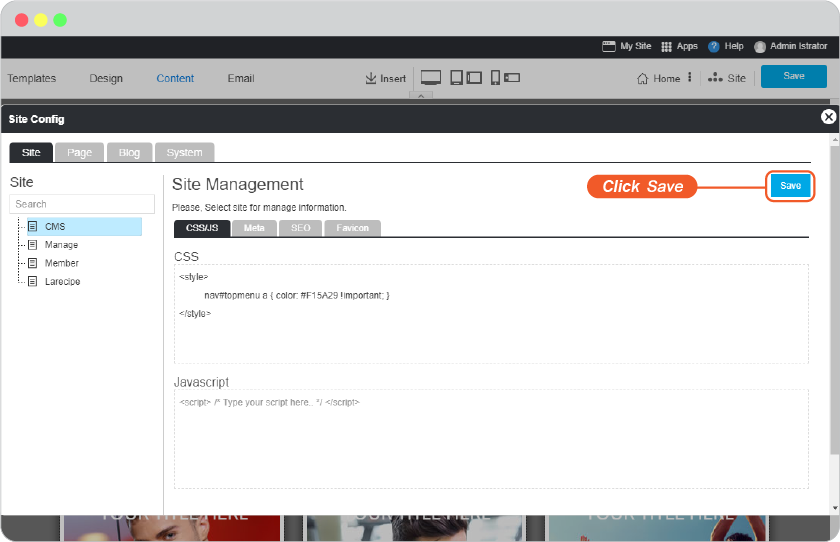
Task: Open the Design menu
Action: (x=106, y=78)
